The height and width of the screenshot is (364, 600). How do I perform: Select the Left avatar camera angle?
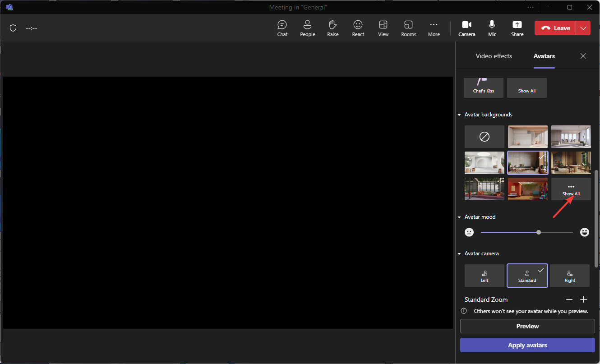485,276
